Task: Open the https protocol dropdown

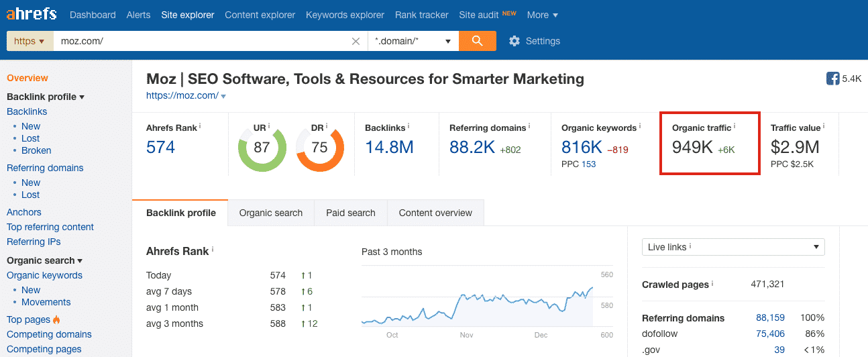Action: pos(30,41)
